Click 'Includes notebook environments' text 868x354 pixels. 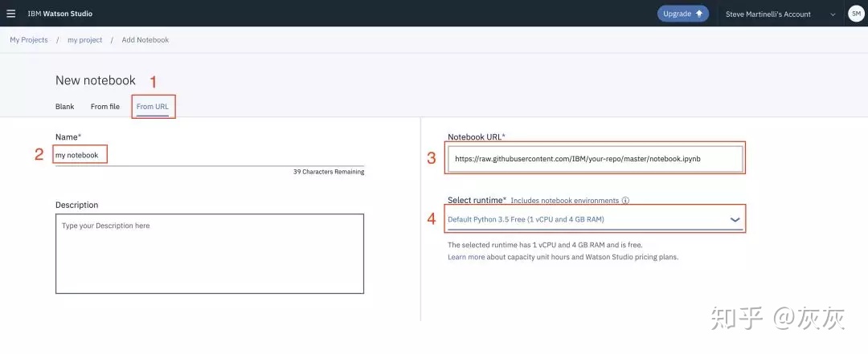[x=565, y=201]
